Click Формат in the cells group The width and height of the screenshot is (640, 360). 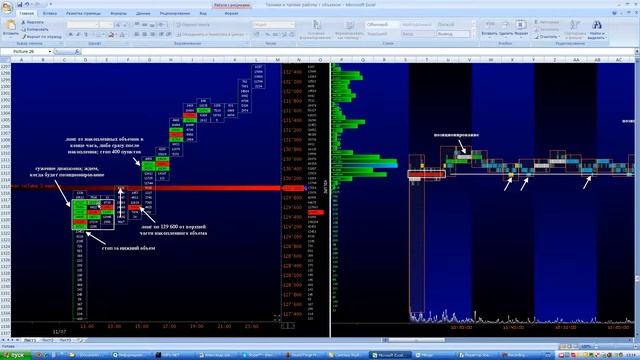click(x=521, y=29)
